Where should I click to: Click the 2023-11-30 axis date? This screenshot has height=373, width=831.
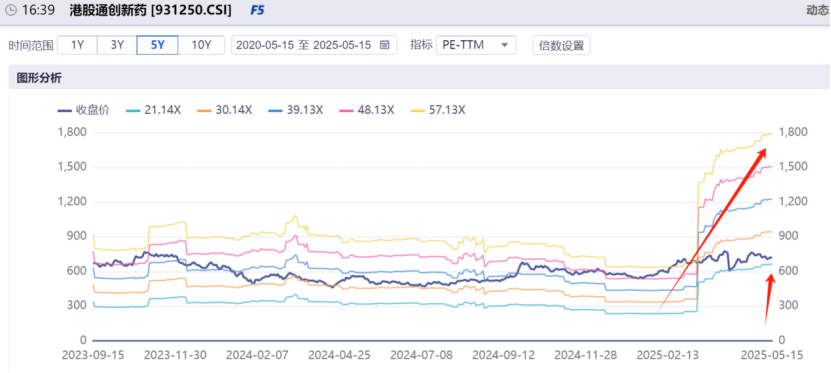176,355
